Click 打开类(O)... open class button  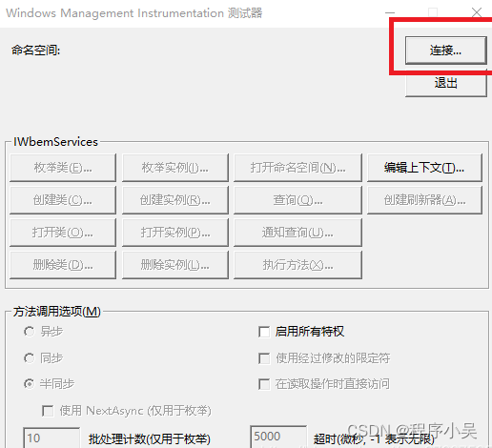point(63,233)
